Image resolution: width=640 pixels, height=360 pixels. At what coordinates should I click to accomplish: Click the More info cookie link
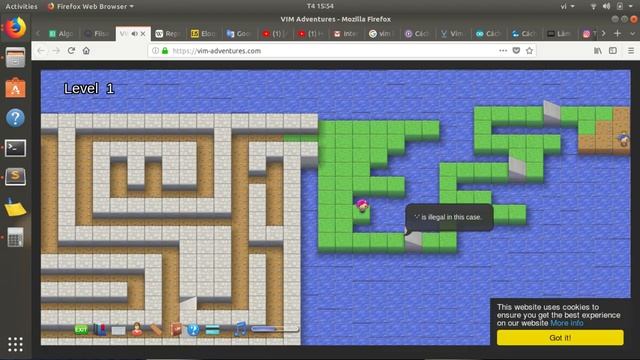tap(567, 323)
